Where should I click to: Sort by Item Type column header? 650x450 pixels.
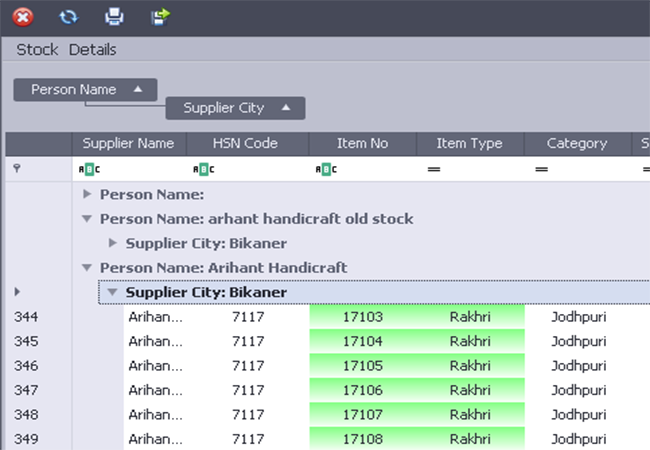[x=470, y=143]
